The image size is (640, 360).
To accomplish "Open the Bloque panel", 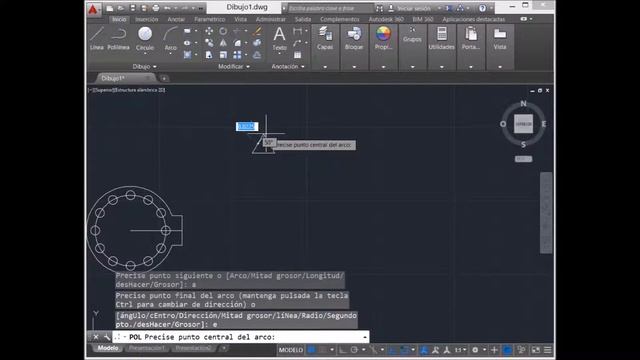I will coord(354,38).
